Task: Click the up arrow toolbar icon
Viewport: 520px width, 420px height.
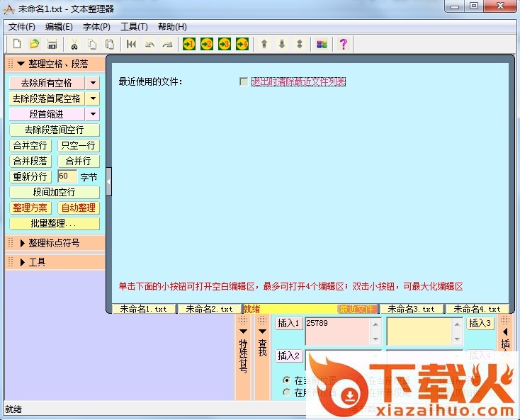Action: coord(264,44)
